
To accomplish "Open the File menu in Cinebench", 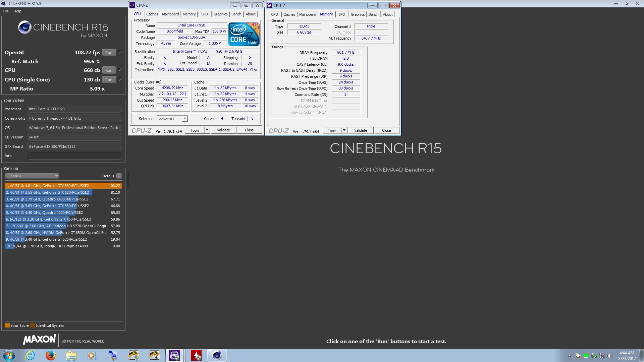I will coord(6,11).
